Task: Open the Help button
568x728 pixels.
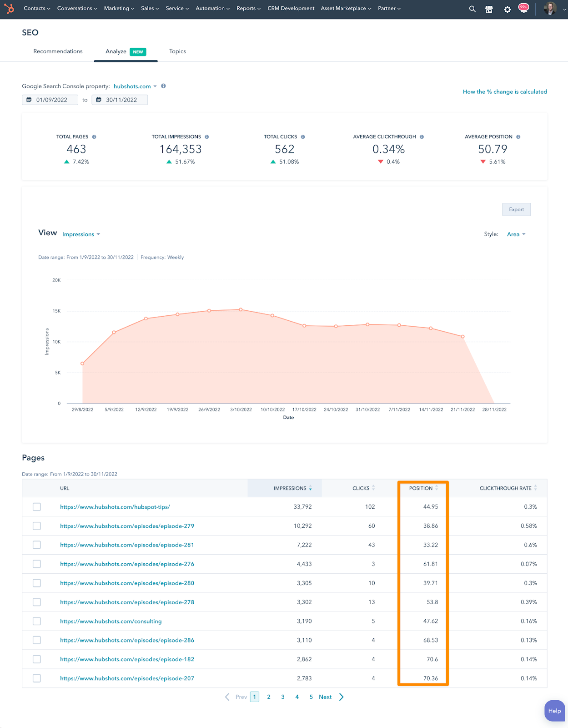Action: (554, 711)
